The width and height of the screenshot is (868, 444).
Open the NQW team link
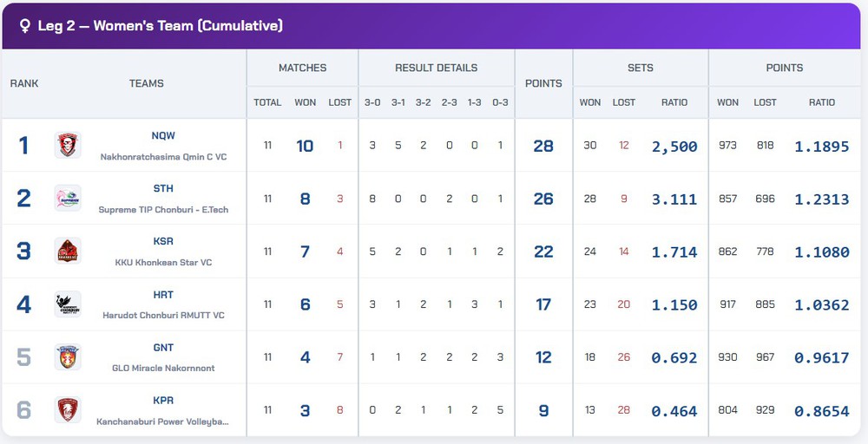(x=163, y=136)
